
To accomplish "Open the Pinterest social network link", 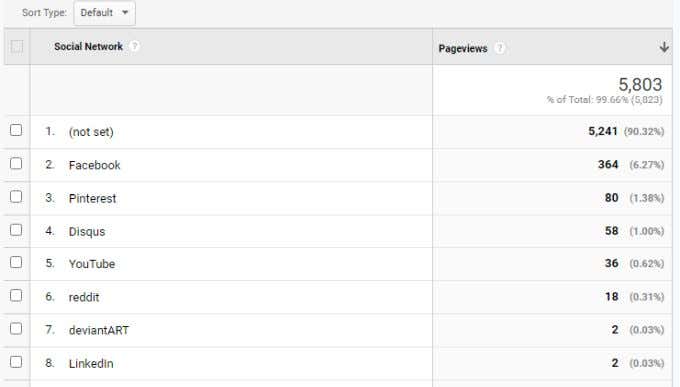I will point(92,198).
